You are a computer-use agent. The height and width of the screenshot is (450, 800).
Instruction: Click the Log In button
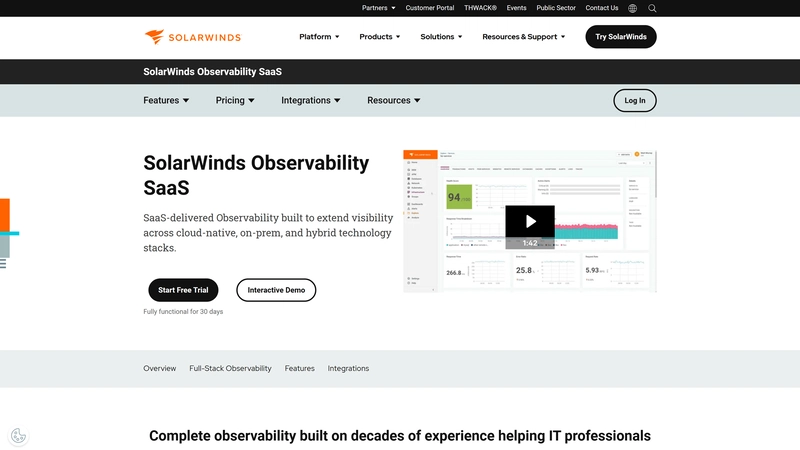(x=635, y=101)
